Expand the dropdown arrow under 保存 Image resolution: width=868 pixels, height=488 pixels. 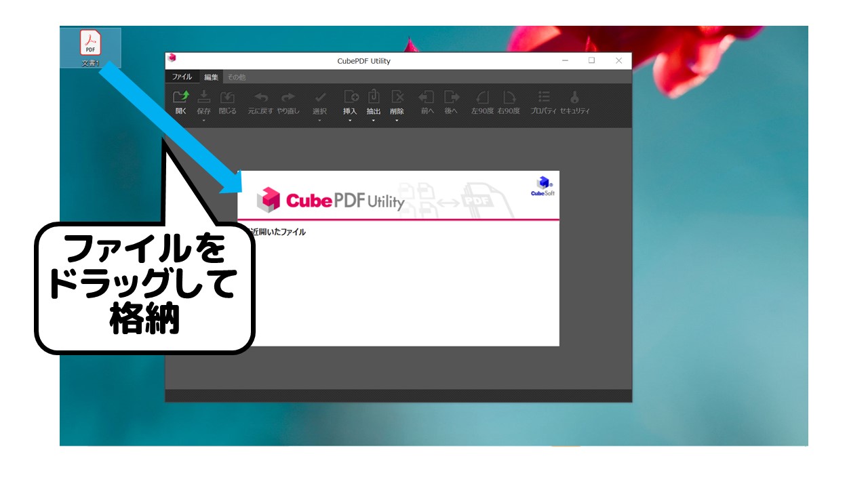(203, 121)
